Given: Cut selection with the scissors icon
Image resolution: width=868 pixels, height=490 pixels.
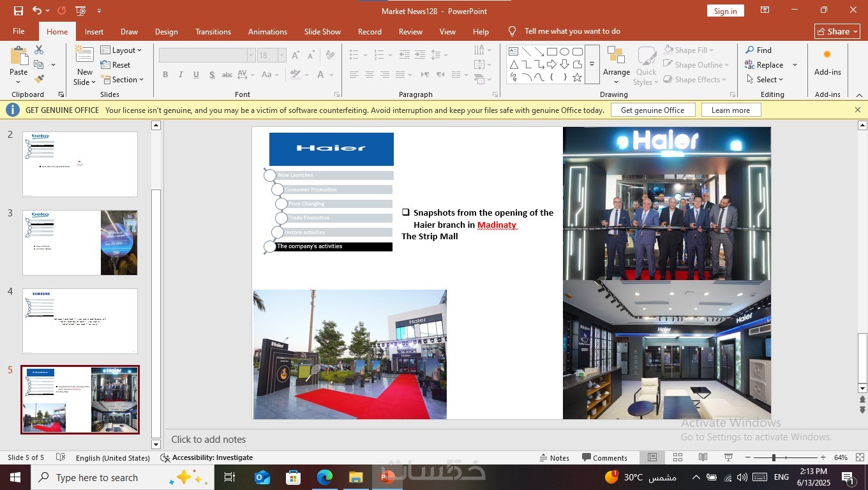Looking at the screenshot, I should pos(39,50).
